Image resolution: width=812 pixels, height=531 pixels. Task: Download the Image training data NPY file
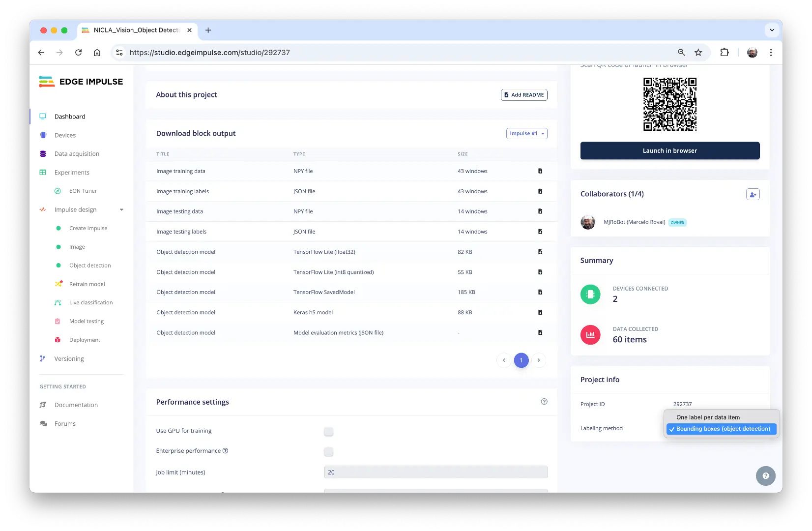540,171
